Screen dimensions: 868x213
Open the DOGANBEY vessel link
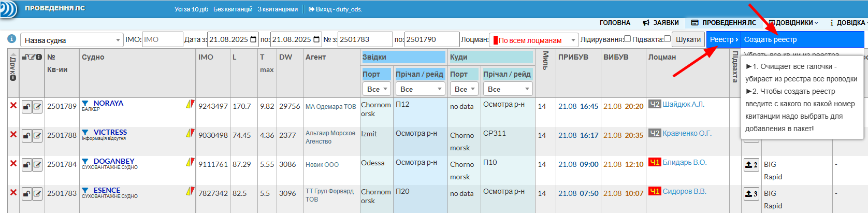tap(114, 161)
